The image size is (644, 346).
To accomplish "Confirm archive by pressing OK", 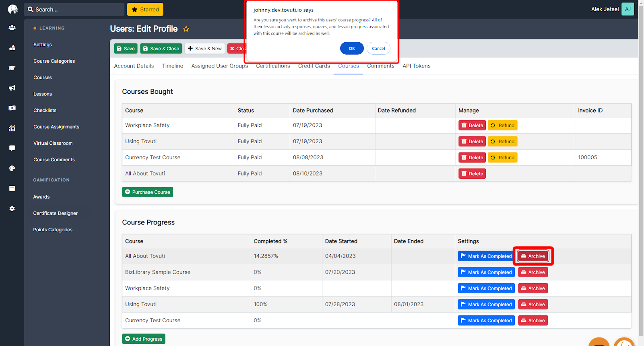I will (351, 48).
